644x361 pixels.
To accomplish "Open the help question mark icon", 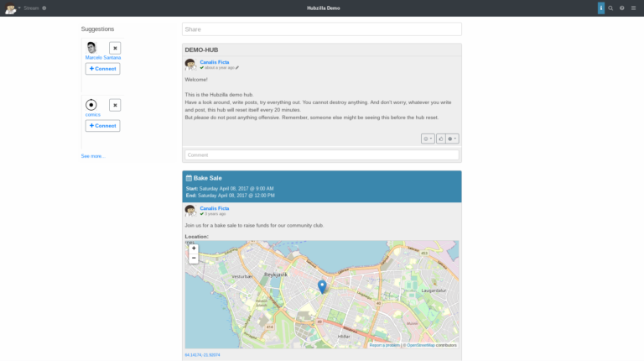I will 621,8.
